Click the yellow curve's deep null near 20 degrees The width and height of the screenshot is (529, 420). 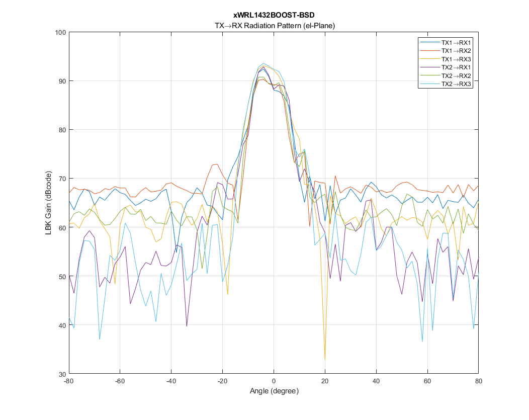325,359
